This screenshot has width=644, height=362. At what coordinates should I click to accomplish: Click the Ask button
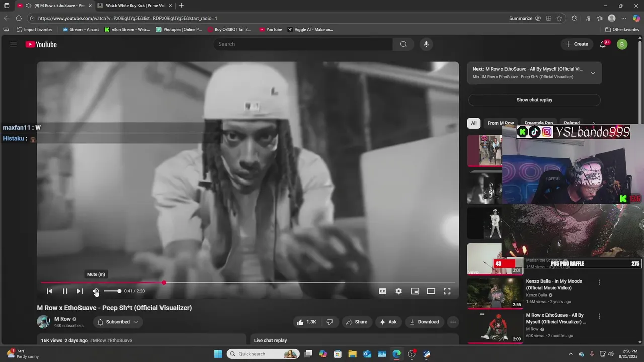click(x=388, y=322)
